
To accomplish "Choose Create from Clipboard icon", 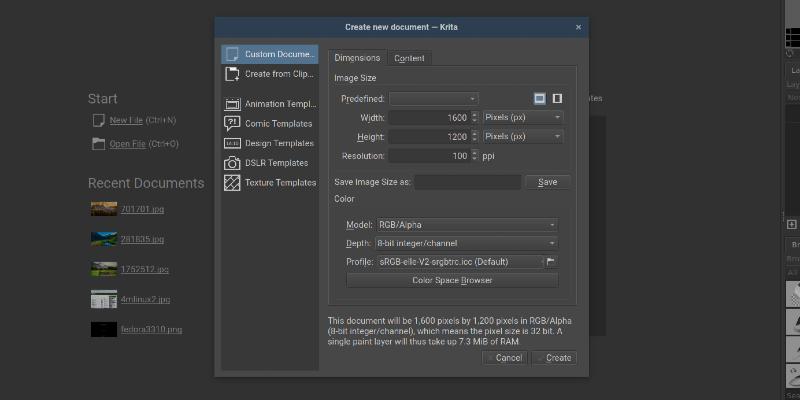I will [232, 74].
